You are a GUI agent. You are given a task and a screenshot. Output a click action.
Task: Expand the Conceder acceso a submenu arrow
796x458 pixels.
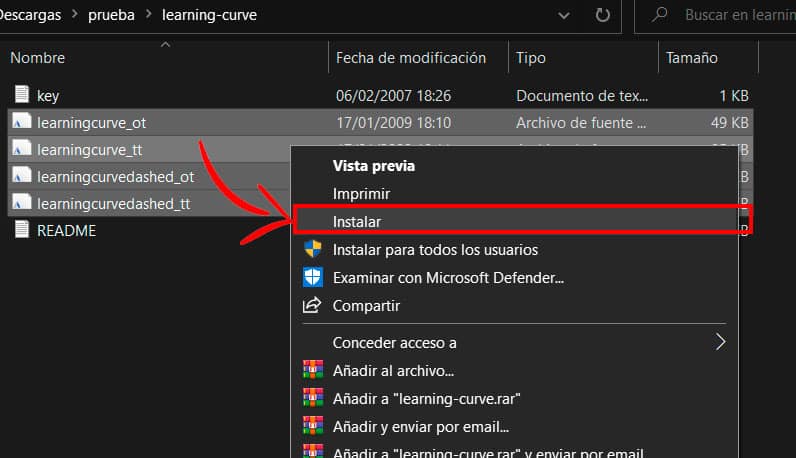[720, 342]
